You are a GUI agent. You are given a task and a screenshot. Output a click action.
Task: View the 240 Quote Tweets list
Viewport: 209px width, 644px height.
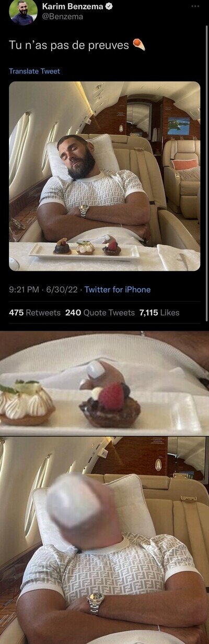coord(100,313)
